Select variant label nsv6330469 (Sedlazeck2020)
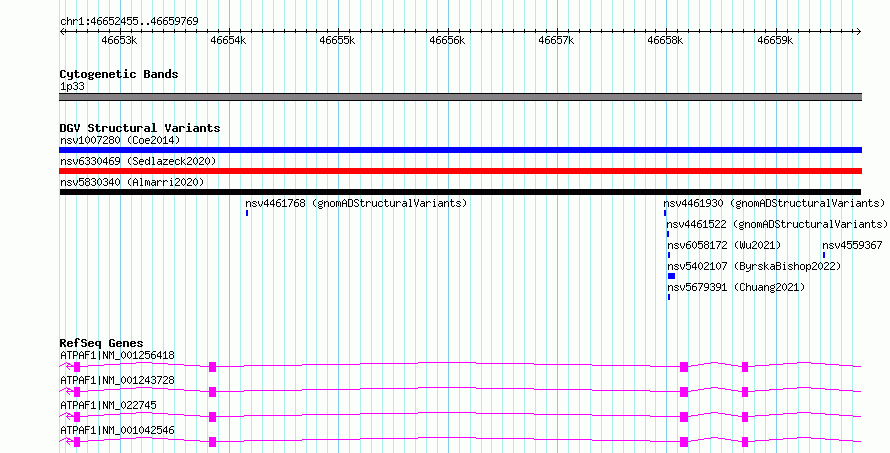The width and height of the screenshot is (890, 453). [x=138, y=161]
